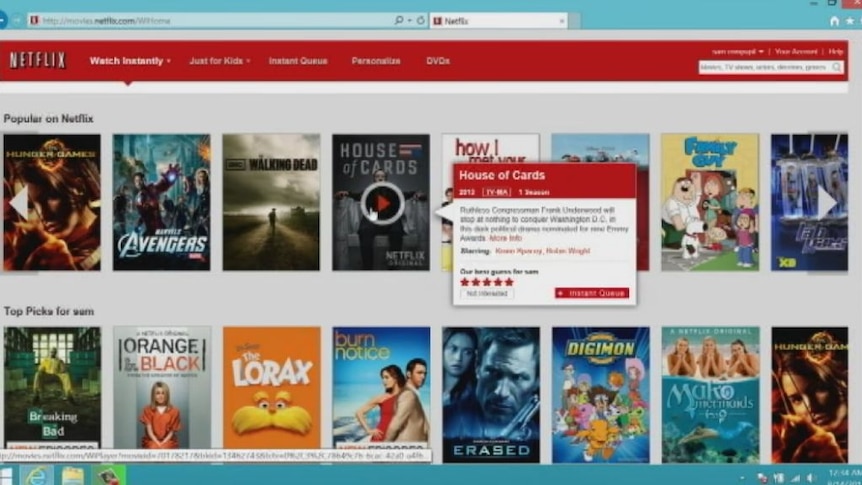Go to Instant Queue page
The image size is (862, 485).
pyautogui.click(x=298, y=61)
